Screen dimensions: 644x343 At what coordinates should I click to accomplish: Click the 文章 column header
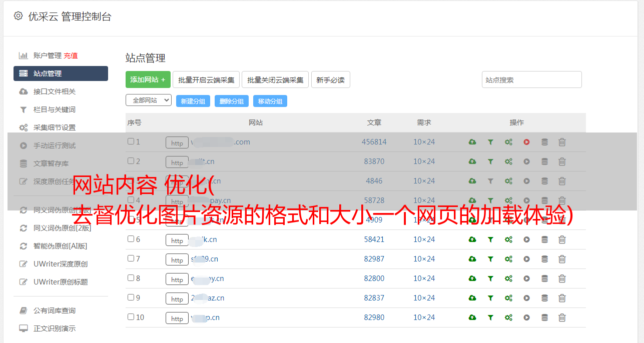pyautogui.click(x=374, y=122)
